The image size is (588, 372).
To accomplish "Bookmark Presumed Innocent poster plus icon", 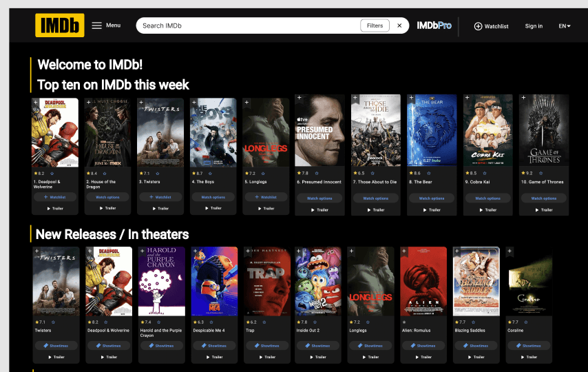I will [x=299, y=98].
